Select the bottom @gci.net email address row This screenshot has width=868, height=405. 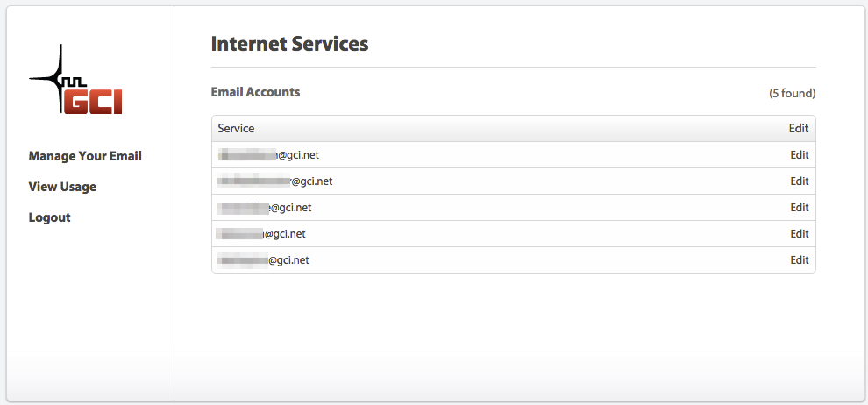pyautogui.click(x=514, y=260)
